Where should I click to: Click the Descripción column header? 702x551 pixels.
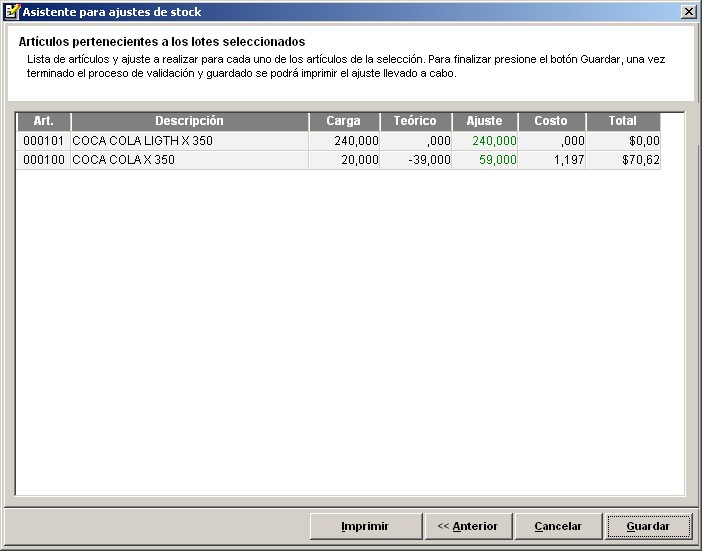pos(190,121)
